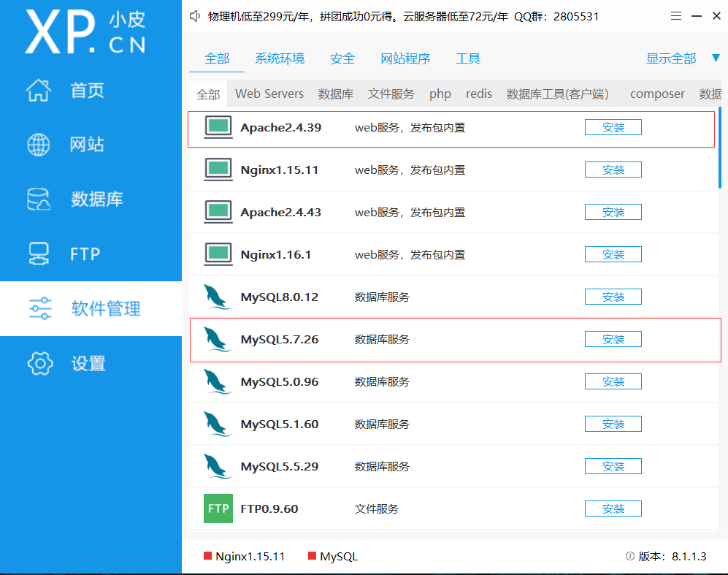Image resolution: width=728 pixels, height=575 pixels.
Task: Click the Apache2.4.43 software name
Action: coord(281,213)
